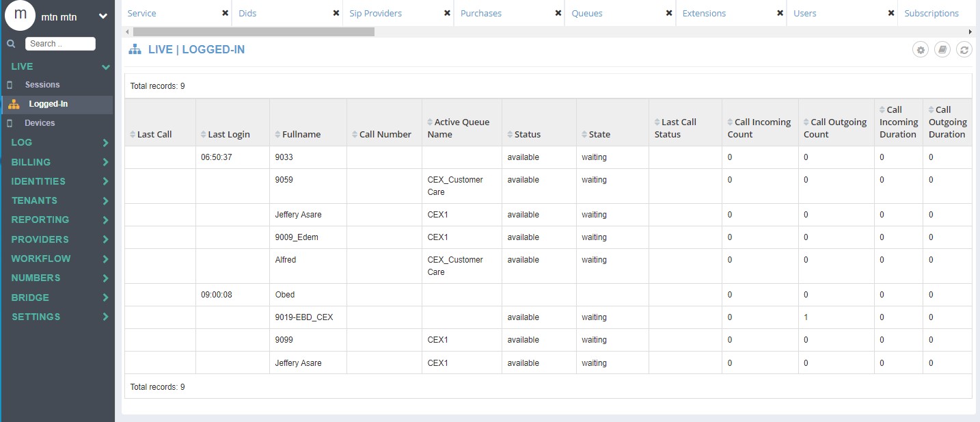Click the Devices phone icon in the sidebar

10,123
